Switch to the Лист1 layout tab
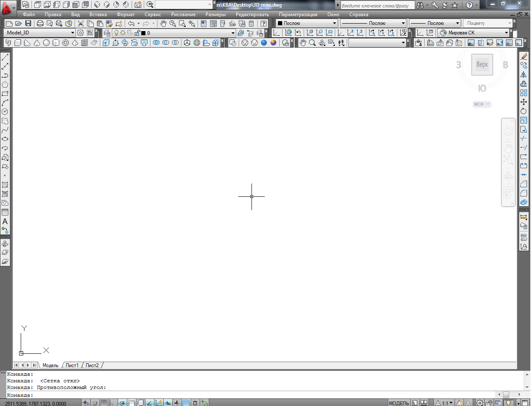The width and height of the screenshot is (532, 406). pos(72,365)
